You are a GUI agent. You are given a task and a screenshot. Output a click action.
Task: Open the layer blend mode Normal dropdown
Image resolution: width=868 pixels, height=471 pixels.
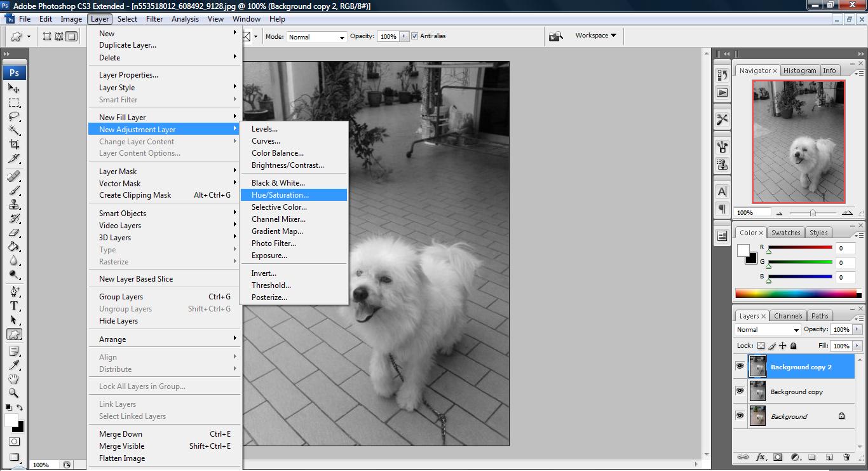pos(768,330)
